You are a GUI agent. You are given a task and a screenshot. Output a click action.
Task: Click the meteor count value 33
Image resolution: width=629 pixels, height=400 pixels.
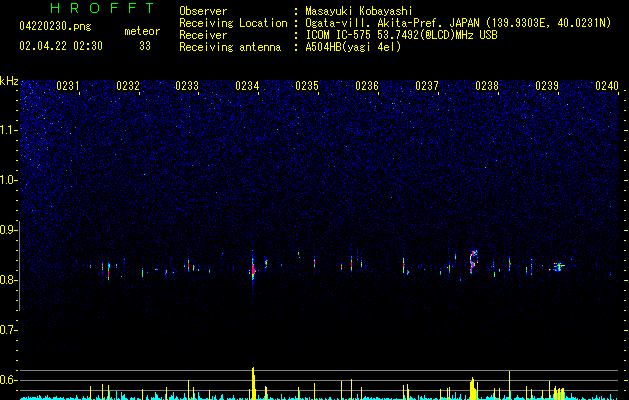(145, 46)
